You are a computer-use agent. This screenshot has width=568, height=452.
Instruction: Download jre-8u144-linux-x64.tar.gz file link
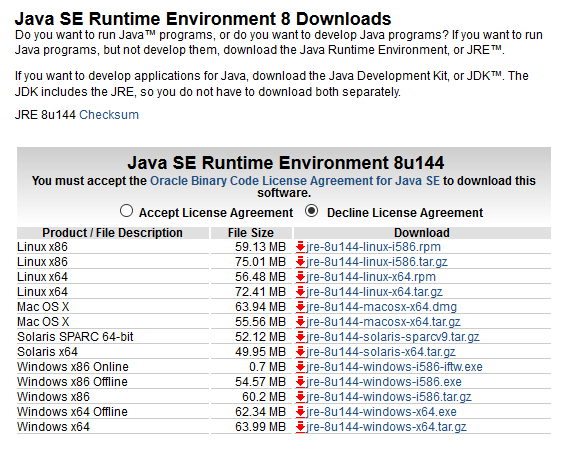[374, 292]
